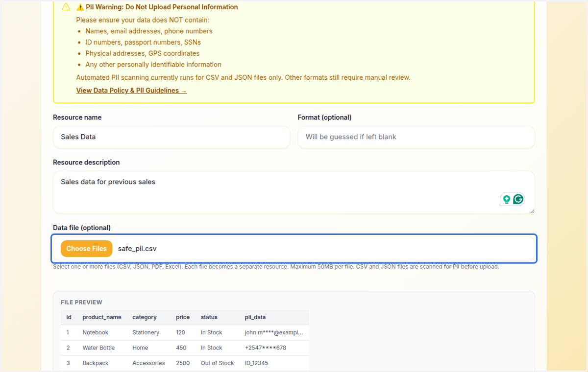This screenshot has width=588, height=372.
Task: Click the product_name column header
Action: pos(102,317)
